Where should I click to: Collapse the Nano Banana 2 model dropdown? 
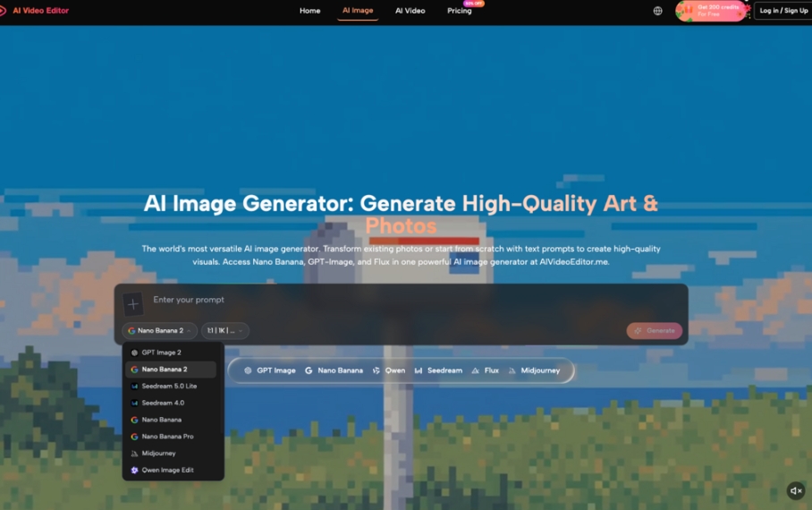(159, 331)
